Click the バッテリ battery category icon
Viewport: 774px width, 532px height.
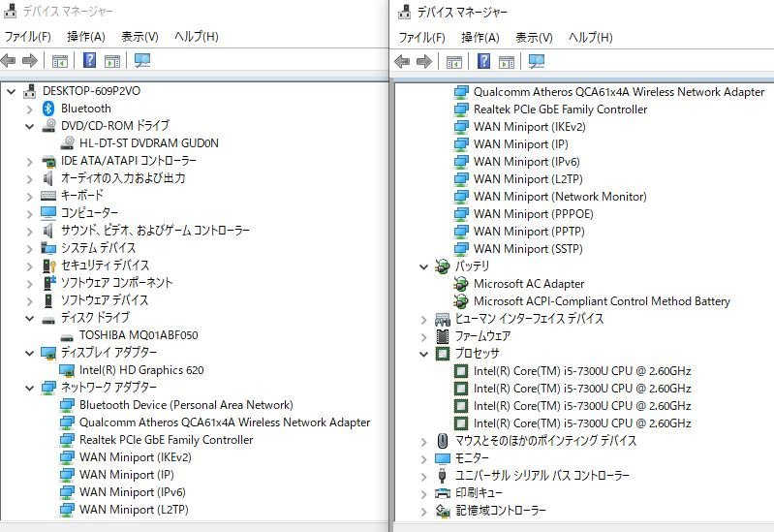tap(443, 266)
